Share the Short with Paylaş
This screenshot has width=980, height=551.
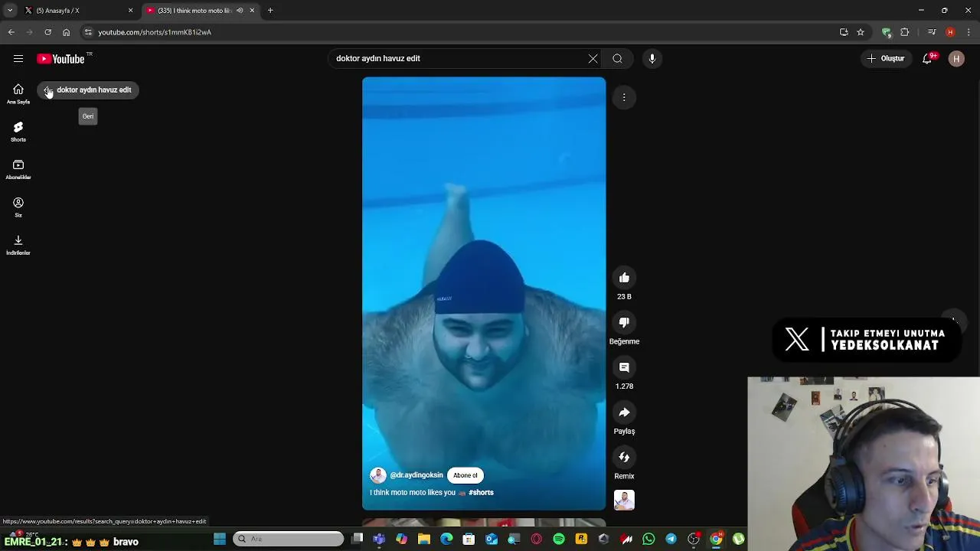(x=624, y=412)
